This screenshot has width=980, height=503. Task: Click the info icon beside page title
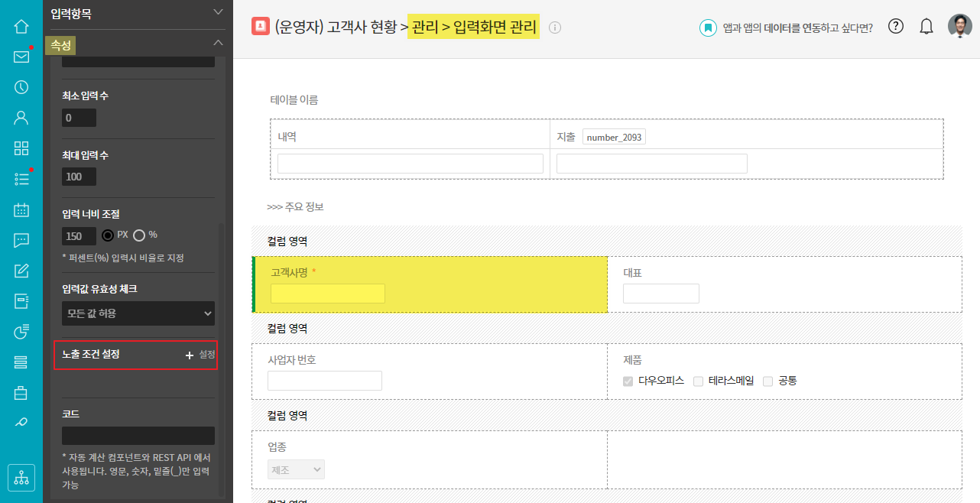pos(555,28)
